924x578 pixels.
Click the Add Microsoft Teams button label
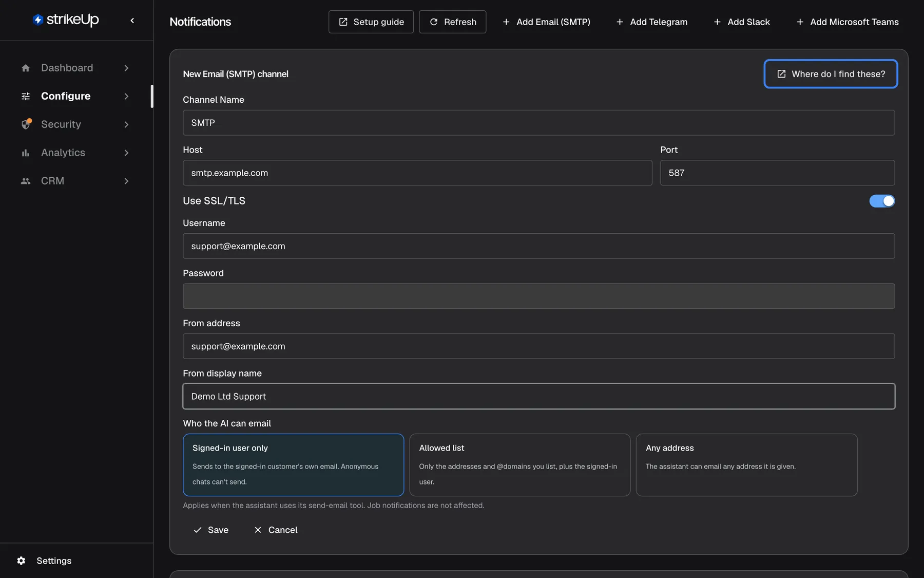pos(854,22)
